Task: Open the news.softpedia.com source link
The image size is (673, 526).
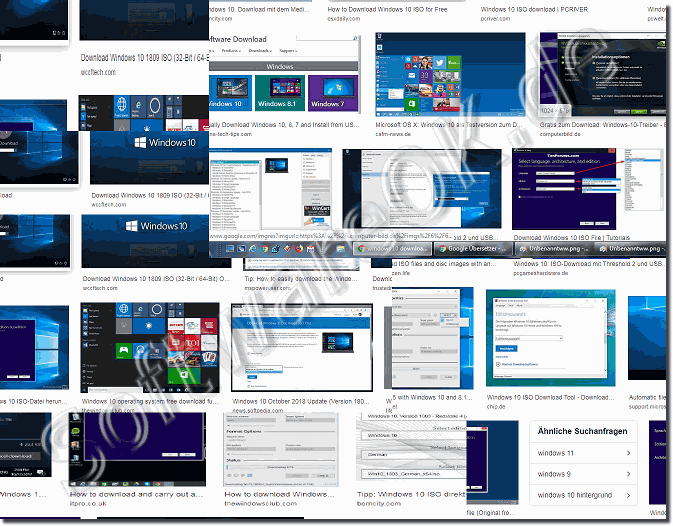Action: point(258,411)
